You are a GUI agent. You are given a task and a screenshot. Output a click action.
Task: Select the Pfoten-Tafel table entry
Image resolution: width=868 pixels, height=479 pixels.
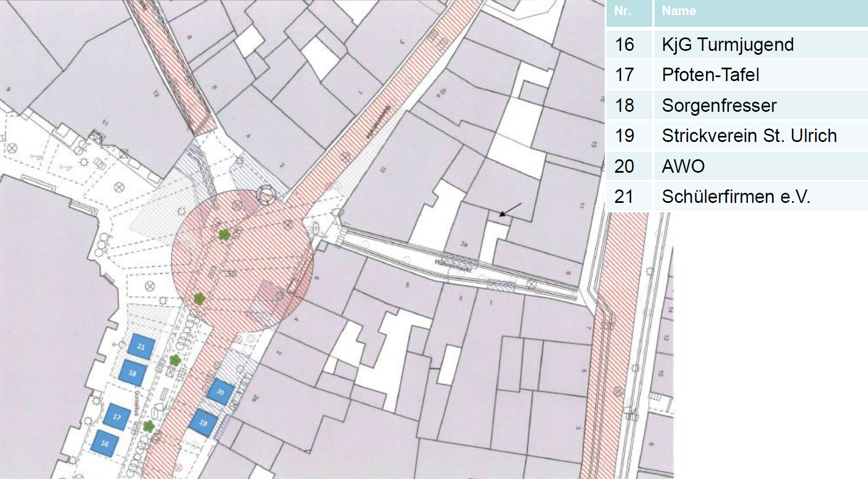coord(710,75)
